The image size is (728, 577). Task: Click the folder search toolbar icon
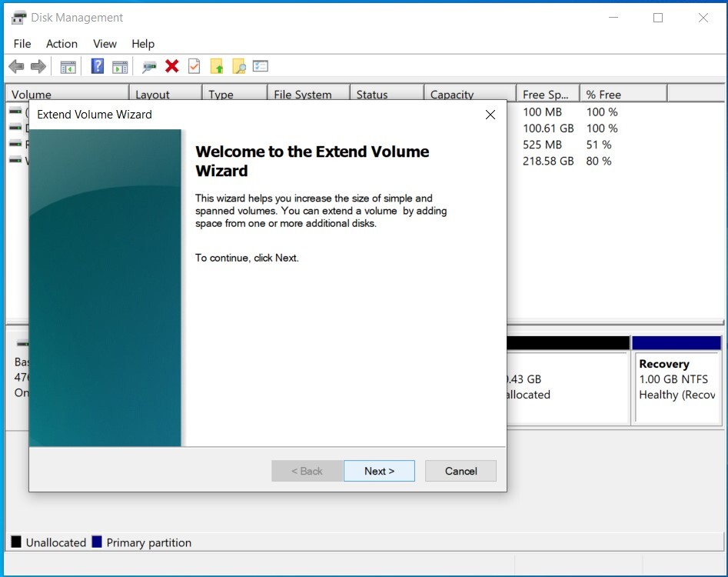239,66
